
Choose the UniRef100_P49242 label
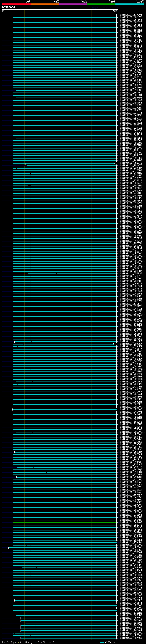[x=131, y=241]
